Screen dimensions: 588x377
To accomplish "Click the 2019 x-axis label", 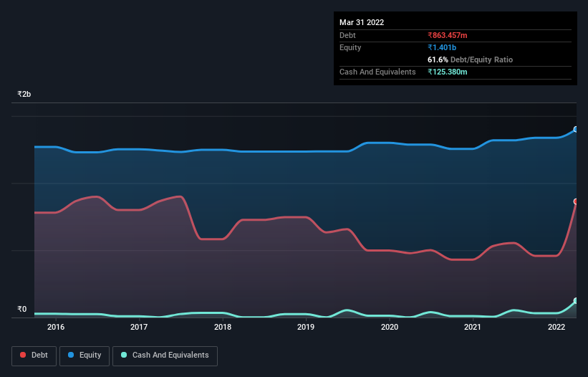I will coord(306,327).
